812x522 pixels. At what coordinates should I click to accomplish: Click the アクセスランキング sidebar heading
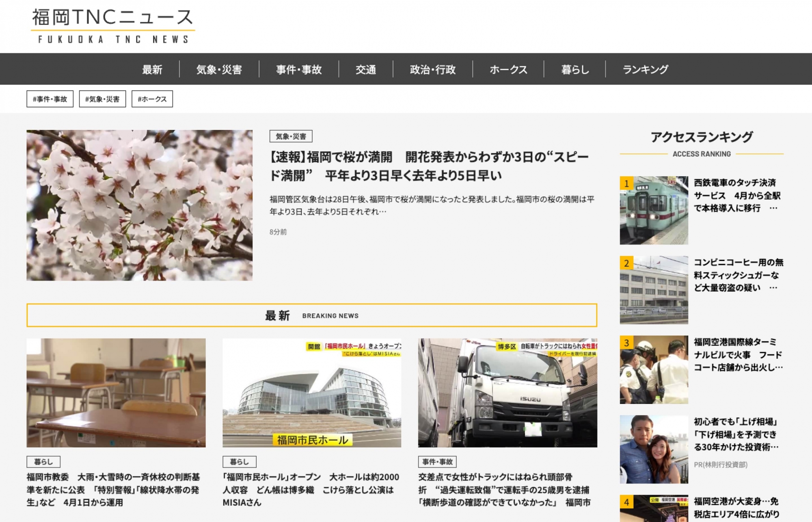[702, 137]
